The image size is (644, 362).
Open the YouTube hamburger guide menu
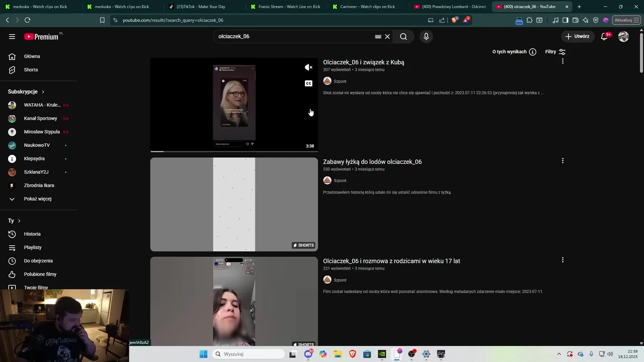12,36
